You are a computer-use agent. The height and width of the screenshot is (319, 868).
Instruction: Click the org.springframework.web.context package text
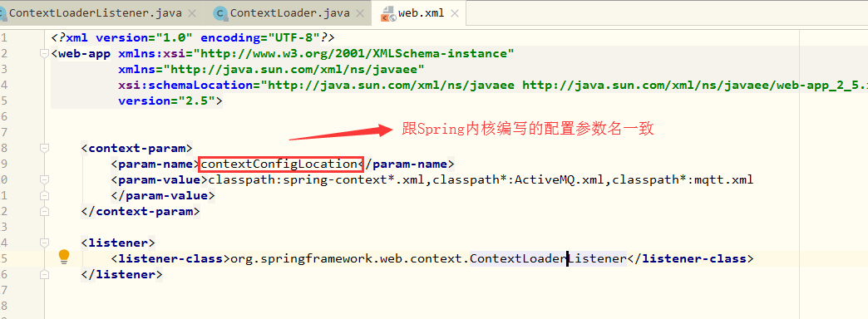click(347, 258)
